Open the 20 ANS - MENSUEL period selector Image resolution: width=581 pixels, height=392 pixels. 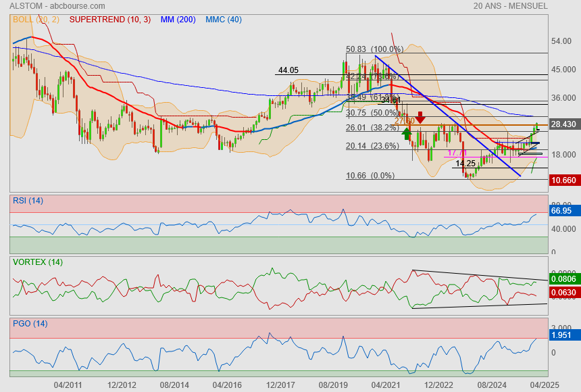click(510, 6)
